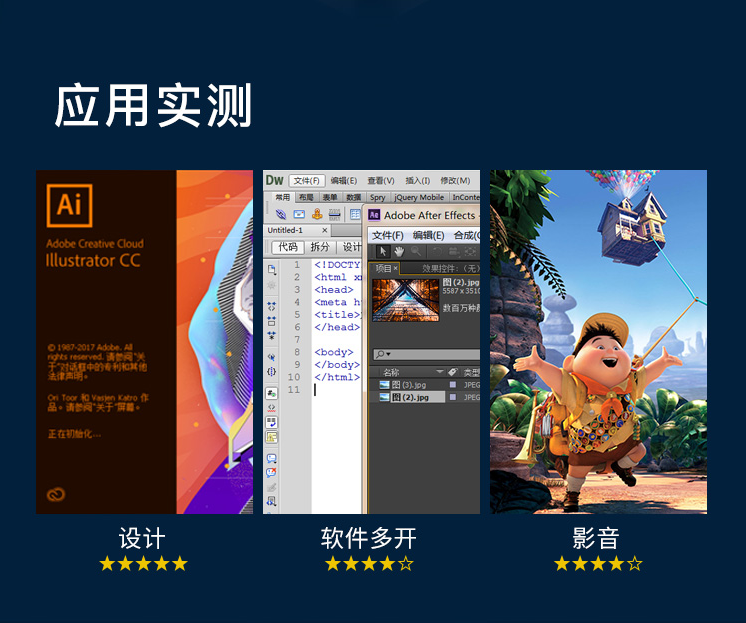The height and width of the screenshot is (623, 746).
Task: Click the Dreamweaver hyperlink insert icon
Action: [281, 214]
